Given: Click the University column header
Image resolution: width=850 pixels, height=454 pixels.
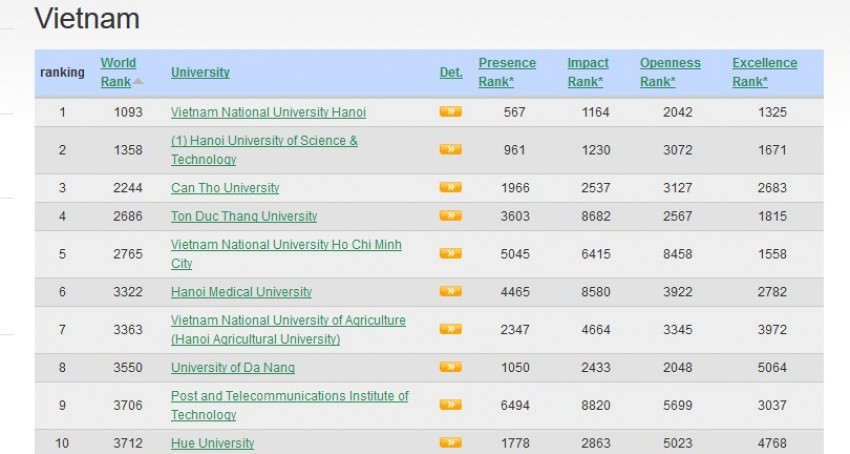Looking at the screenshot, I should [x=200, y=72].
